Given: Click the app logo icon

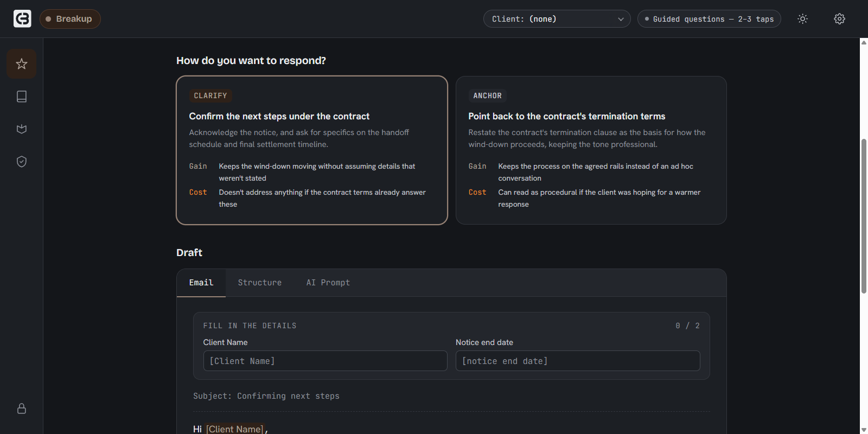Looking at the screenshot, I should [22, 18].
